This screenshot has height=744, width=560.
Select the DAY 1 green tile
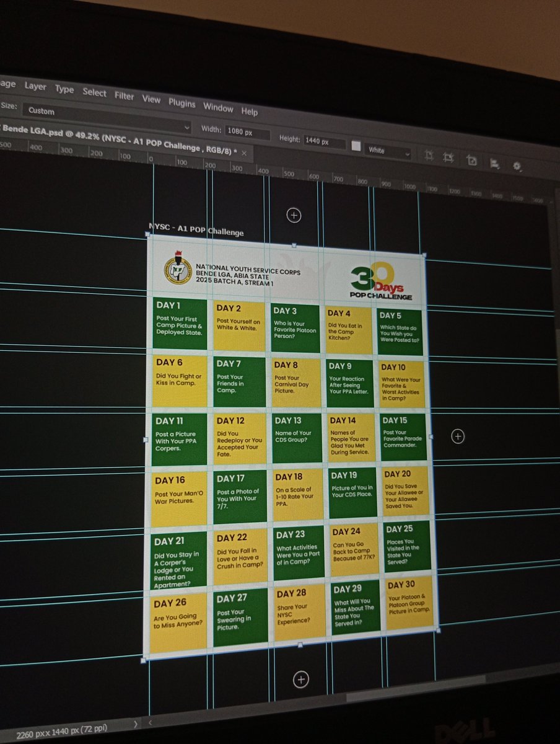pos(180,323)
